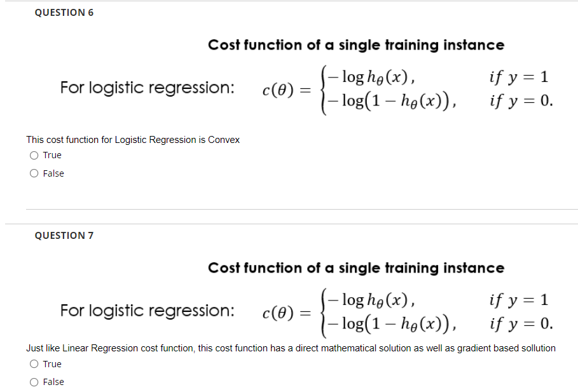This screenshot has height=392, width=578.
Task: Select False for Question 6 convexity statement
Action: click(x=34, y=173)
